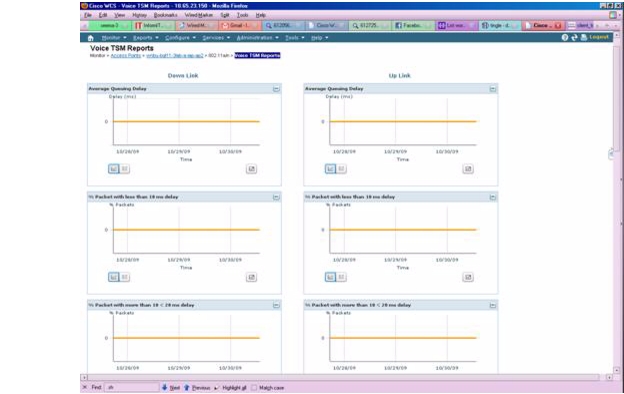624x394 pixels.
Task: Click the Up Link column heading
Action: click(x=400, y=76)
